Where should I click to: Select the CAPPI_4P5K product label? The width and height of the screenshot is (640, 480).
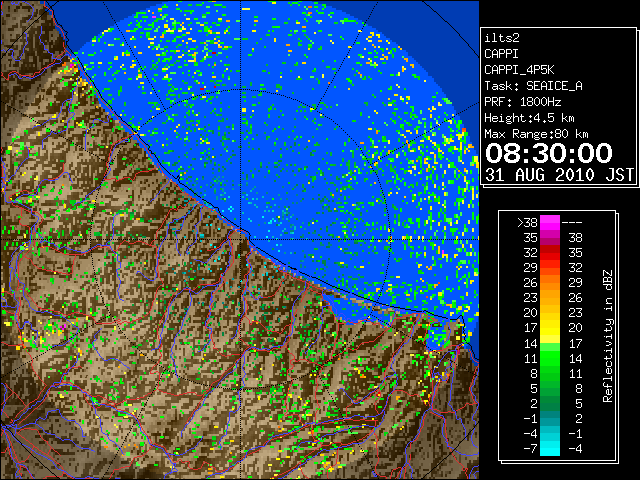(x=519, y=70)
